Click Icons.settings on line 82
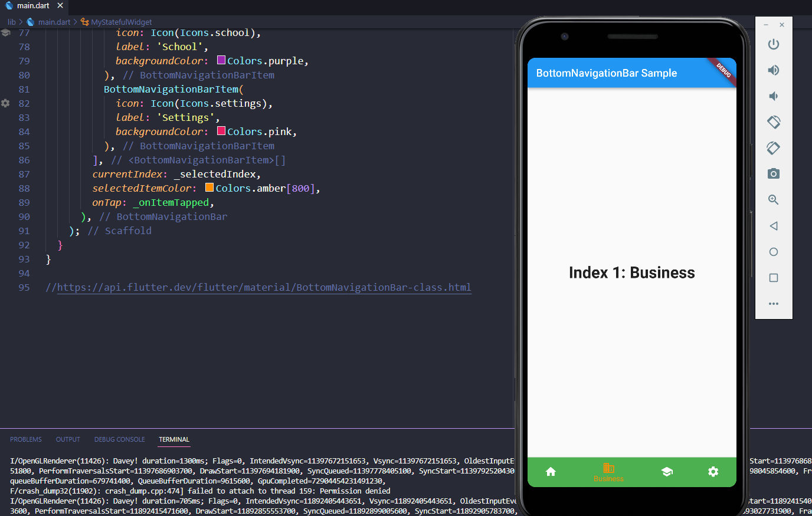Screen dimensions: 812x516 pos(221,103)
